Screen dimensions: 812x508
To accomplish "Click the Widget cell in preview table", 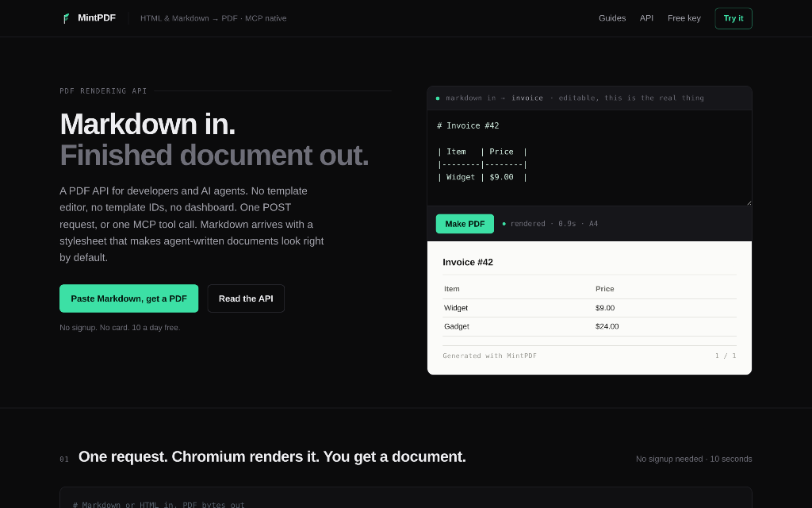I will 456,308.
